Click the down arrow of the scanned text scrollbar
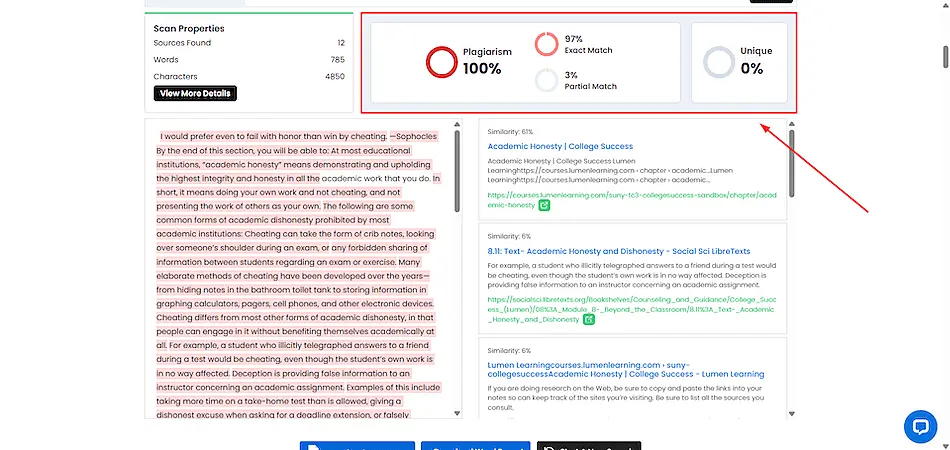Image resolution: width=950 pixels, height=450 pixels. click(x=457, y=413)
